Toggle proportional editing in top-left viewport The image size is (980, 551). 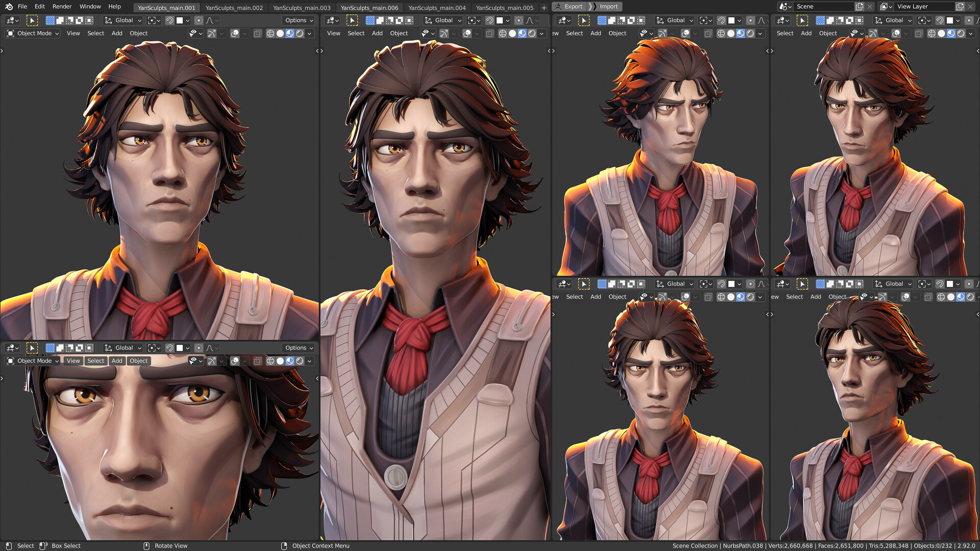pyautogui.click(x=199, y=20)
